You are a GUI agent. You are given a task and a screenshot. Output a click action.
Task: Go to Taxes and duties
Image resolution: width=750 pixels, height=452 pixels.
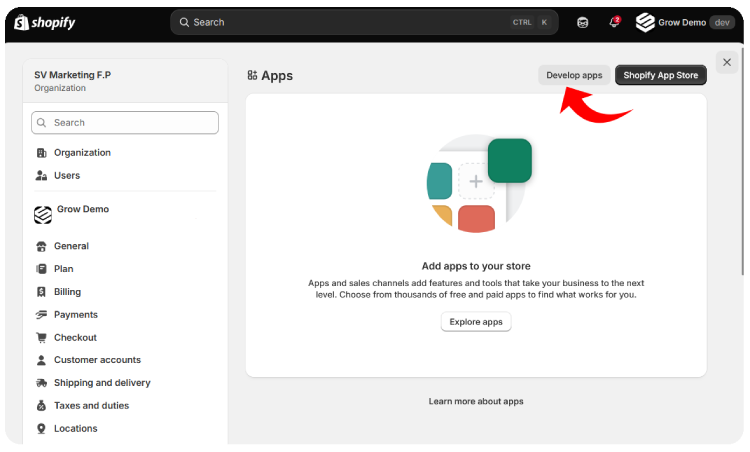pos(91,406)
